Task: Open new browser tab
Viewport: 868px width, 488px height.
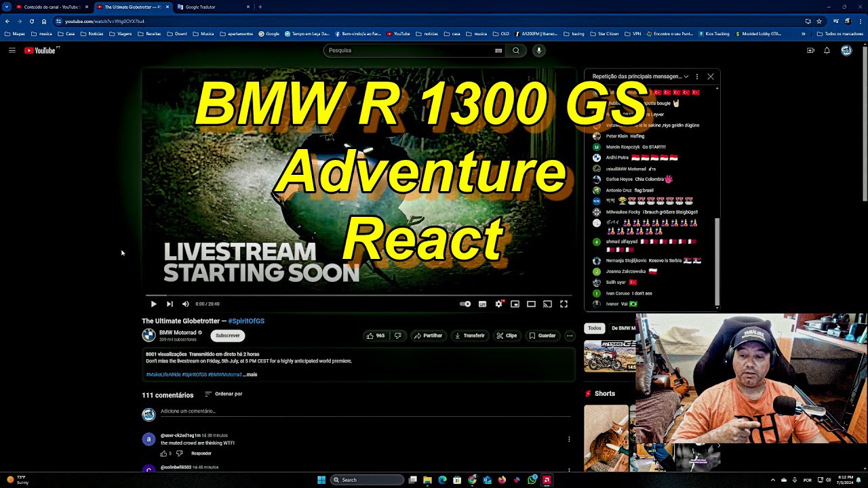Action: 260,7
